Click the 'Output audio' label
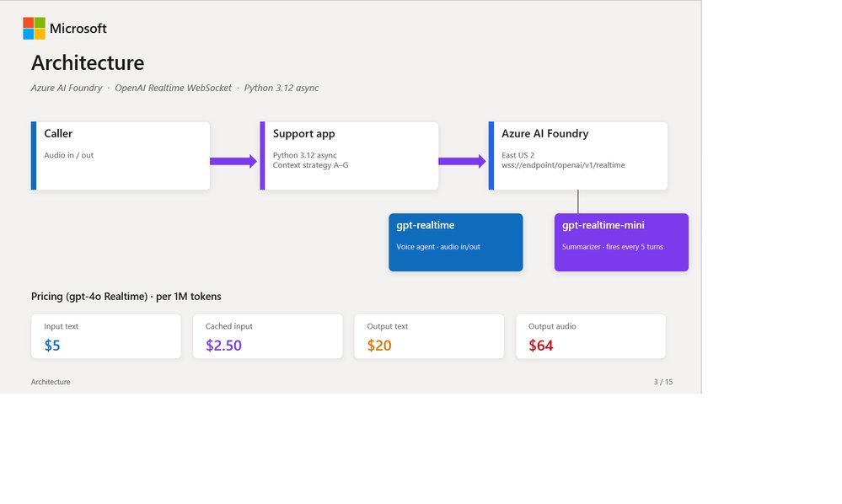The width and height of the screenshot is (842, 504). (552, 326)
